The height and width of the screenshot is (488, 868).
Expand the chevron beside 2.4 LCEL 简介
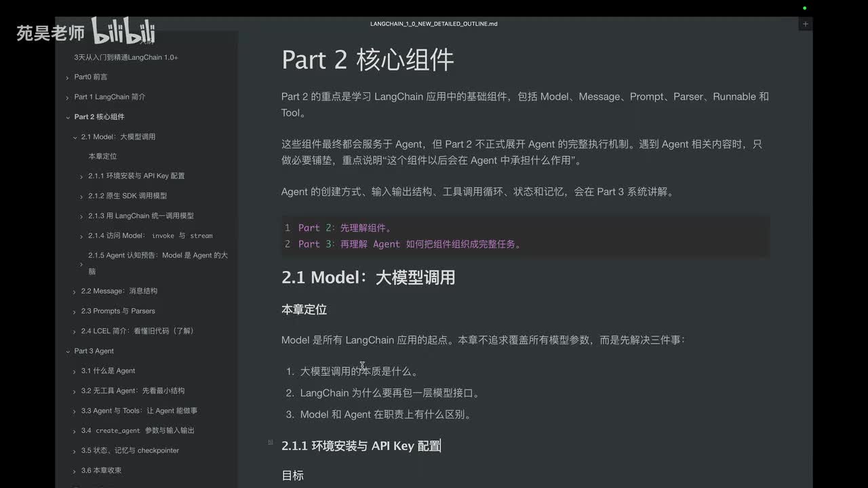click(75, 331)
